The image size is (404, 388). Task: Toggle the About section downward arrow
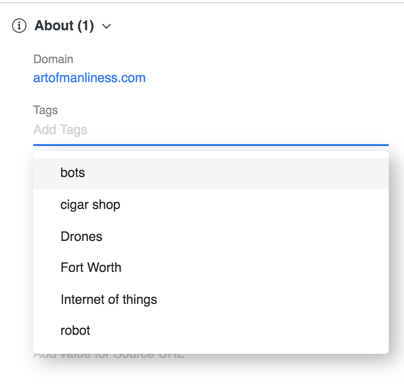click(x=106, y=26)
